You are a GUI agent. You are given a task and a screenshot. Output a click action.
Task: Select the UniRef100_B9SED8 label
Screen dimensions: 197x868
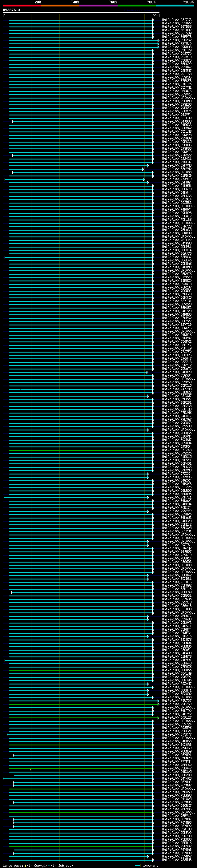point(177,104)
